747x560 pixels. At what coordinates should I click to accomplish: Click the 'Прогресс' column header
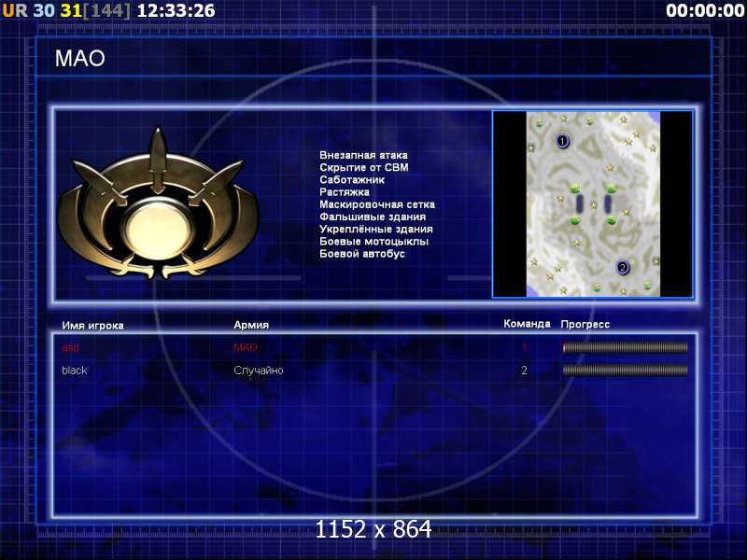tap(585, 324)
